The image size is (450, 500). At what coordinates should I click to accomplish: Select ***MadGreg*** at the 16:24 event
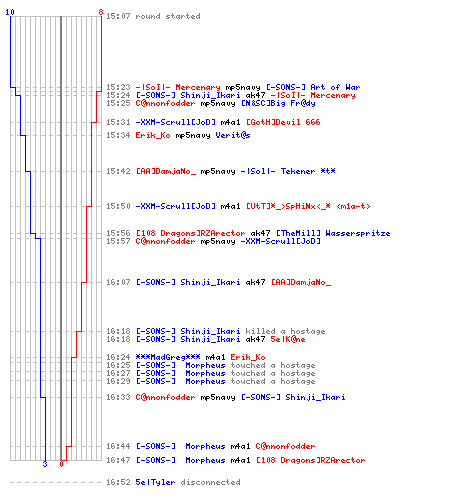[x=168, y=357]
